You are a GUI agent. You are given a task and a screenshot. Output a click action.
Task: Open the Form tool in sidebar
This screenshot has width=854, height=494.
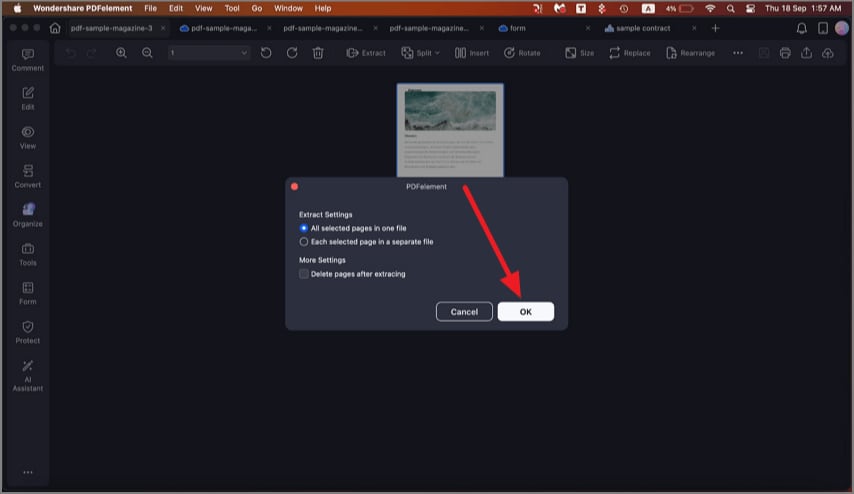pos(28,293)
